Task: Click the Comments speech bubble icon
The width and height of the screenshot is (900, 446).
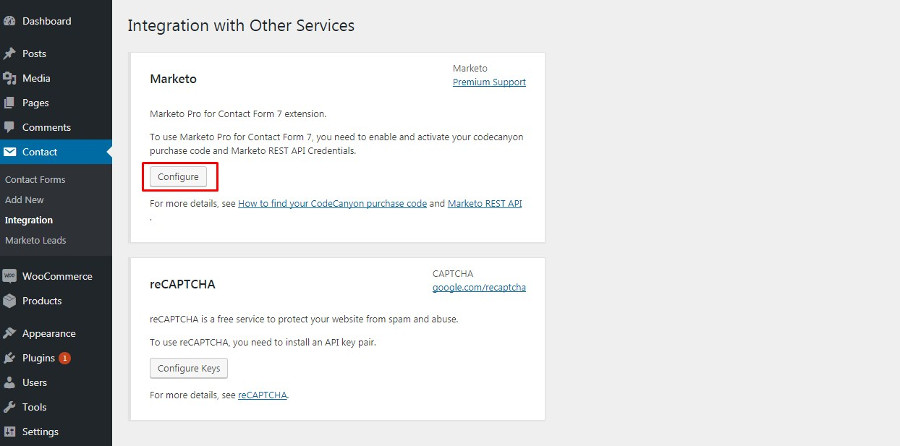Action: 10,128
